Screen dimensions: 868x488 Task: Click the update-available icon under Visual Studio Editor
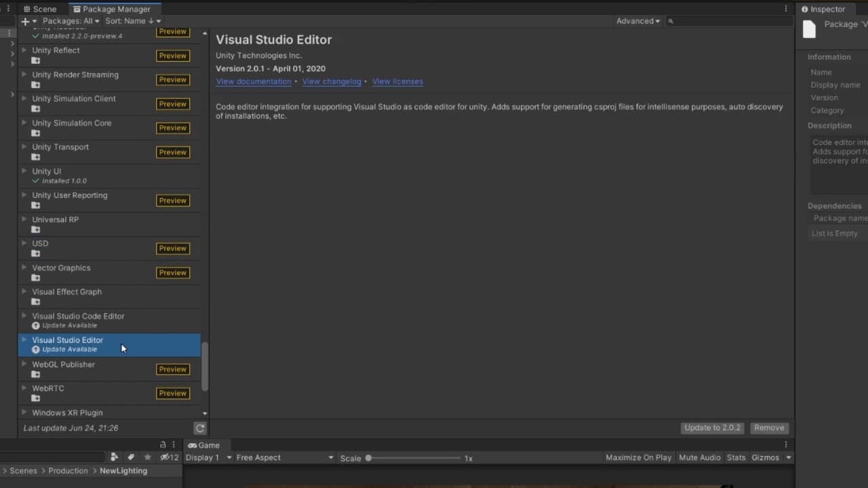coord(36,350)
